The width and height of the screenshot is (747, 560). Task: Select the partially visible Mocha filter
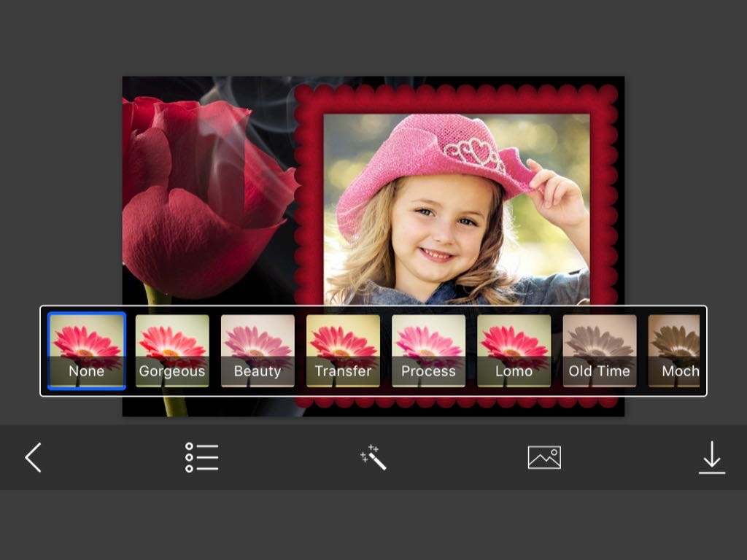[x=675, y=351]
